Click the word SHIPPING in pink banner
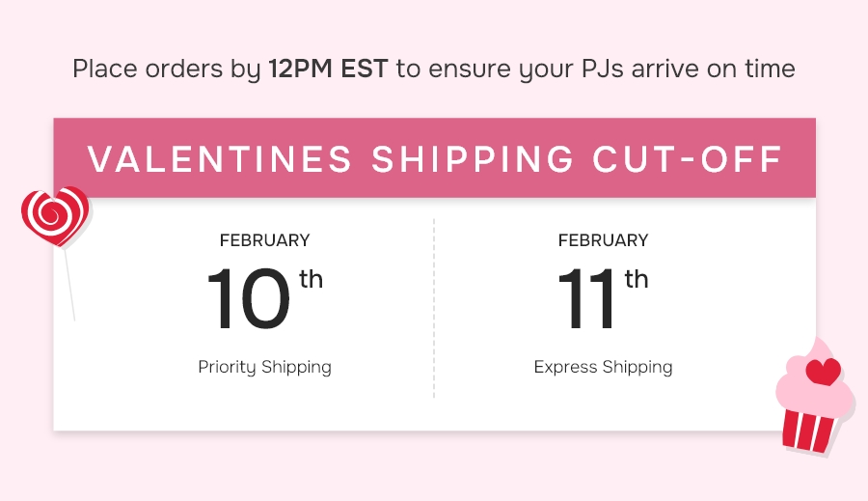Viewport: 868px width, 501px height. pos(473,159)
